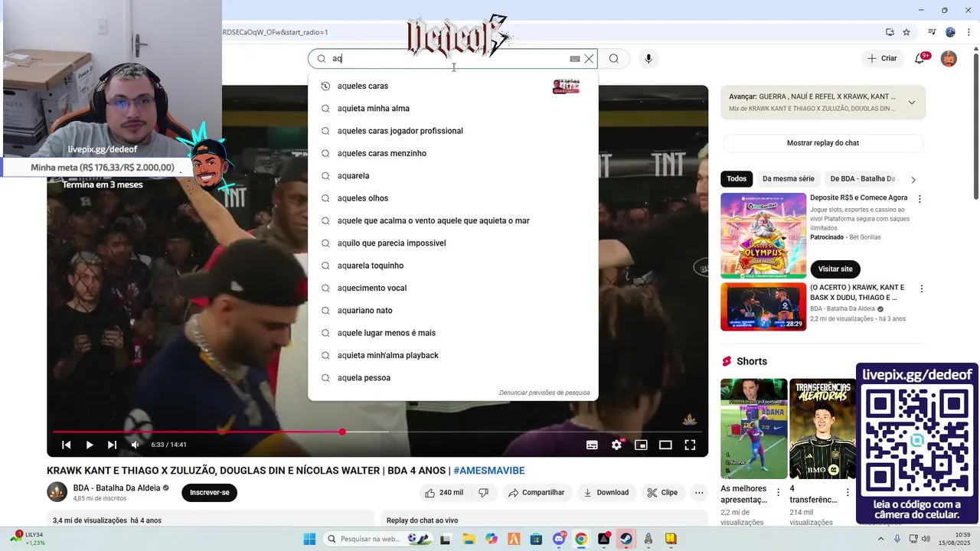This screenshot has width=980, height=551.
Task: Mute the video with volume icon
Action: click(135, 445)
